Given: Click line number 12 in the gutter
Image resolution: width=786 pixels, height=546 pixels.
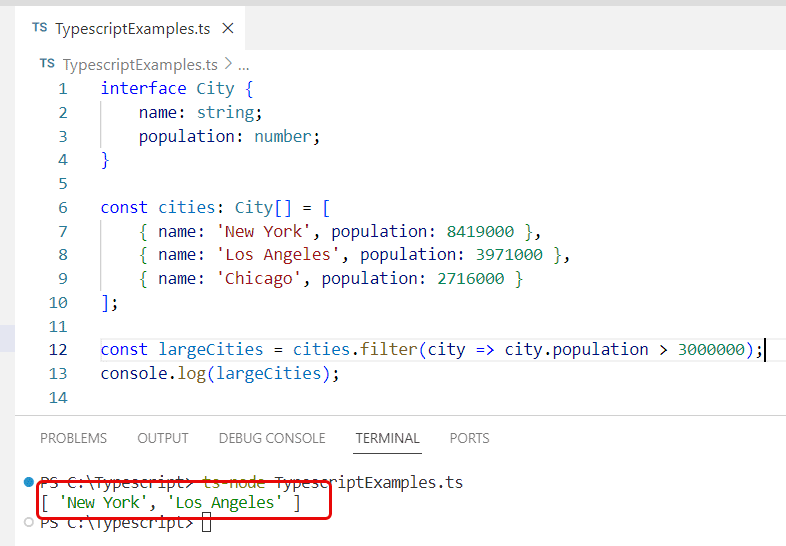Looking at the screenshot, I should point(58,349).
